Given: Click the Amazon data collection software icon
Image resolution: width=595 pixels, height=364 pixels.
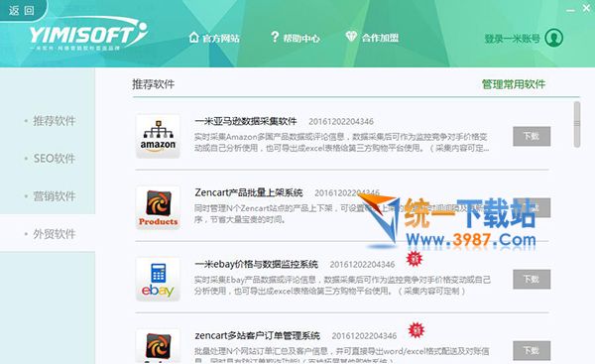Looking at the screenshot, I should click(158, 136).
